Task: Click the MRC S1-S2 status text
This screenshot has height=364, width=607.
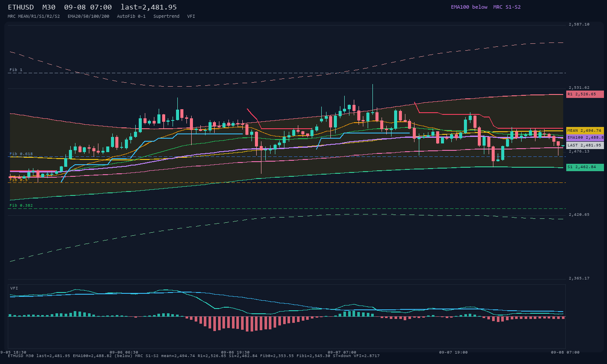Action: pos(507,7)
